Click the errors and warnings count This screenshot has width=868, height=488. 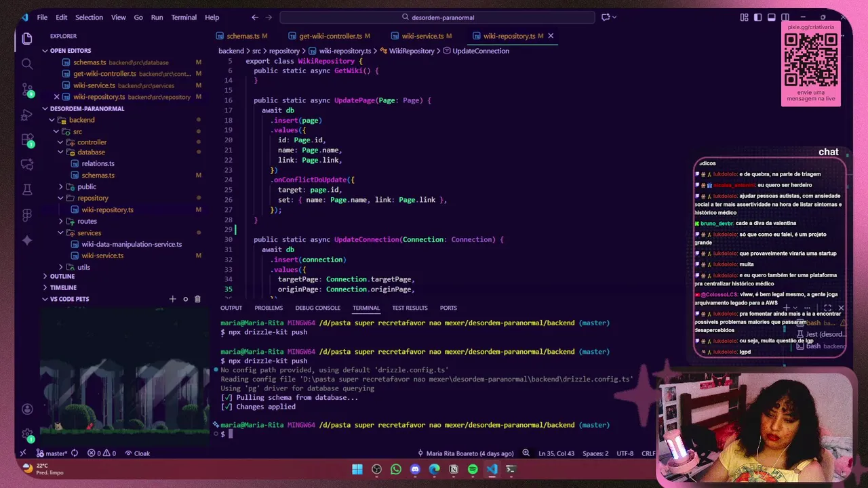click(101, 453)
